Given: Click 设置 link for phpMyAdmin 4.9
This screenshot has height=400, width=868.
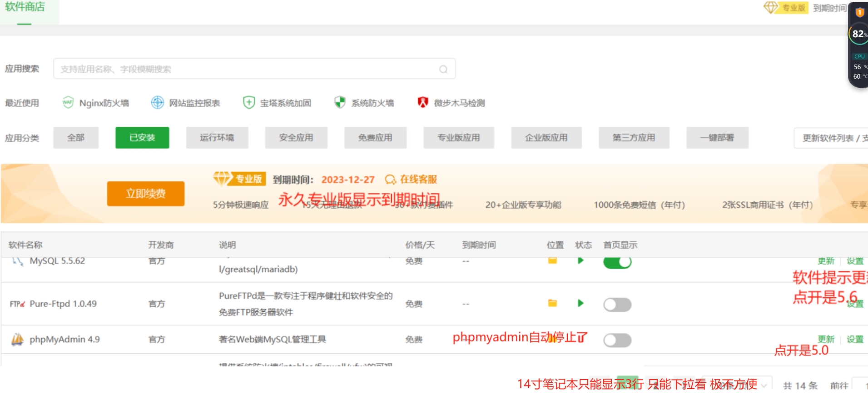Looking at the screenshot, I should (x=855, y=339).
